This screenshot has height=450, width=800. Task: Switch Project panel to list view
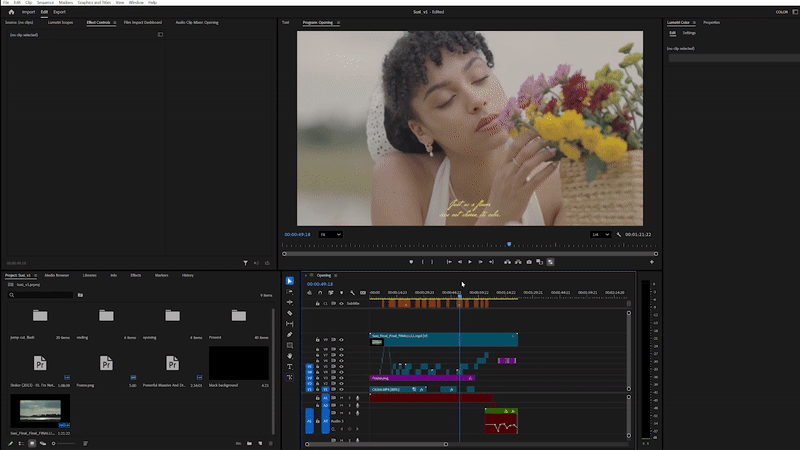(x=21, y=443)
